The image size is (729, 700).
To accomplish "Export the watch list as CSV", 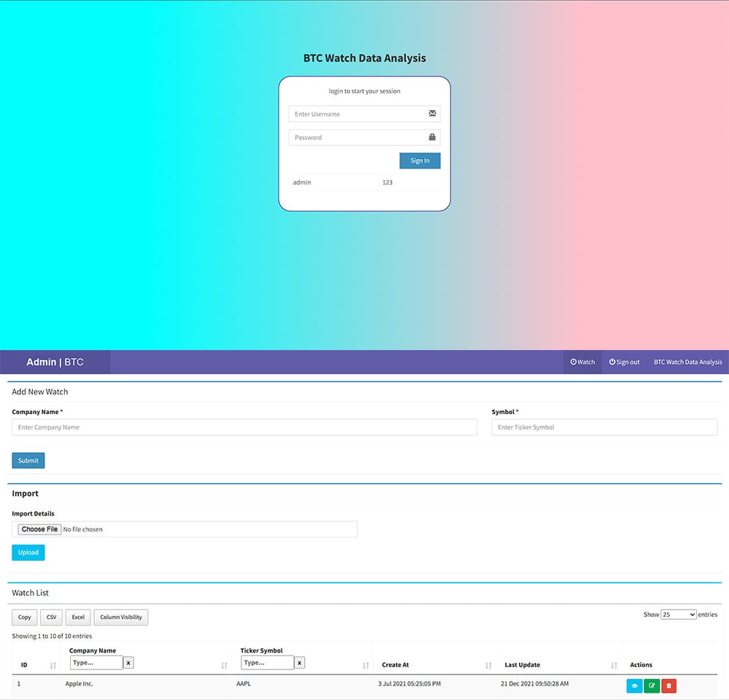I will point(51,618).
